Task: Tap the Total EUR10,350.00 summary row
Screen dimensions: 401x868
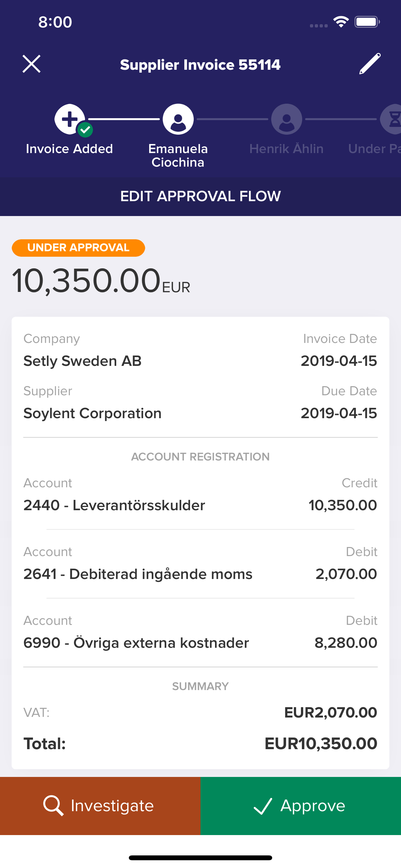Action: point(200,744)
